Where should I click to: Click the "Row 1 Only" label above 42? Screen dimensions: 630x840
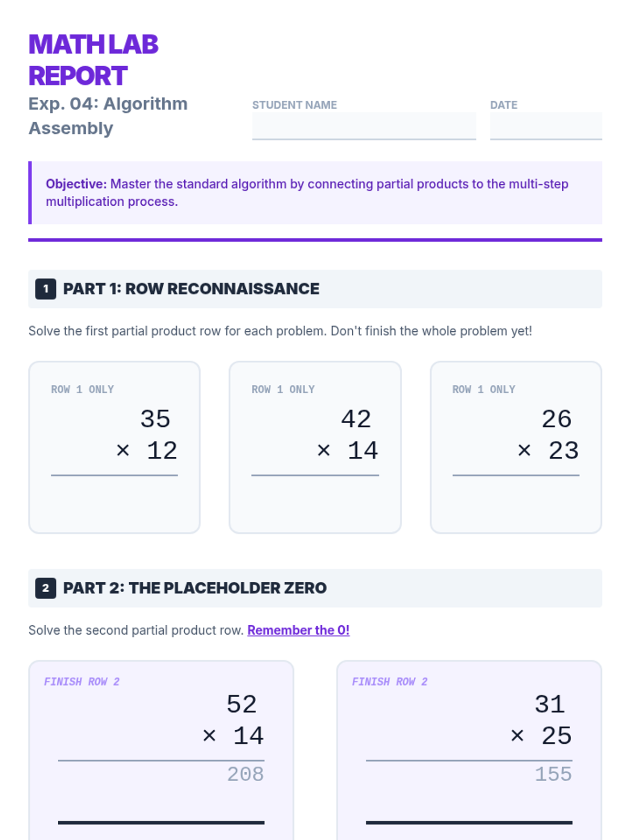point(283,390)
